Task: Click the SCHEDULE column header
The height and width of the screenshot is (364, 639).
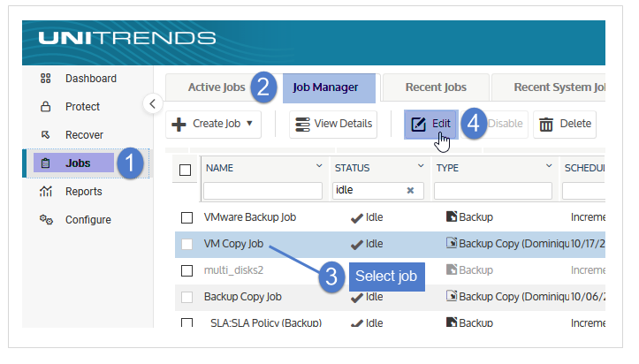Action: 584,168
